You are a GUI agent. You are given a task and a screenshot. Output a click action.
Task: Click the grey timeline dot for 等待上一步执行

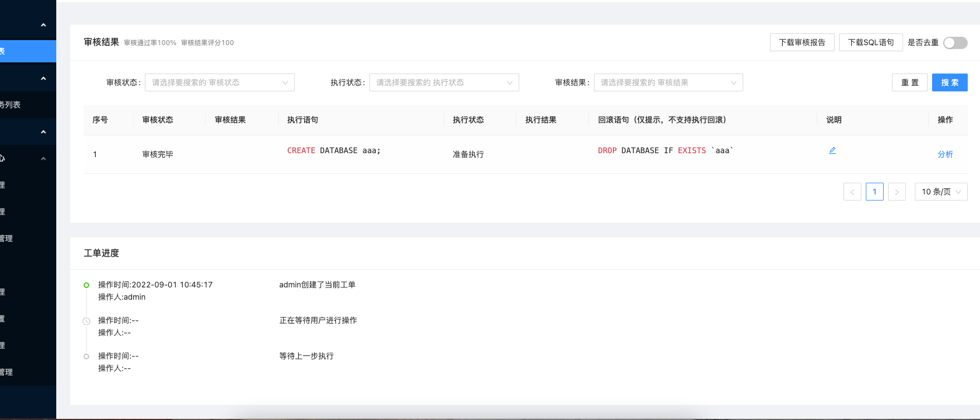[x=86, y=356]
